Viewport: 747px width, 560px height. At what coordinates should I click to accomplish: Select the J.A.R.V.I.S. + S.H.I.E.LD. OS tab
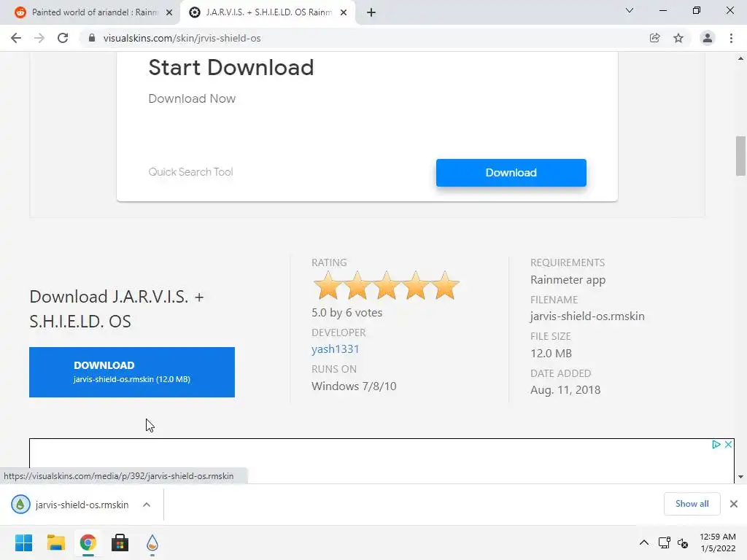(x=267, y=12)
